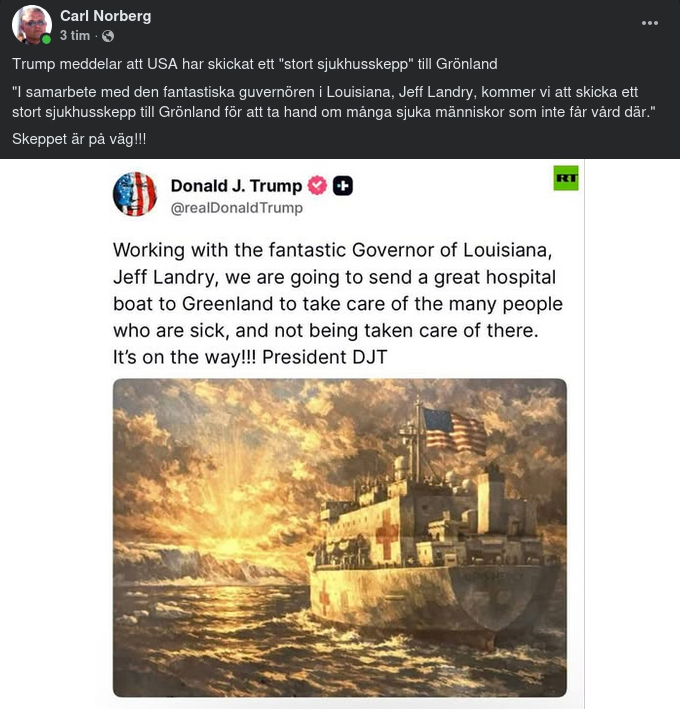Image resolution: width=680 pixels, height=709 pixels.
Task: Click the Donald J. Trump display name
Action: click(236, 186)
